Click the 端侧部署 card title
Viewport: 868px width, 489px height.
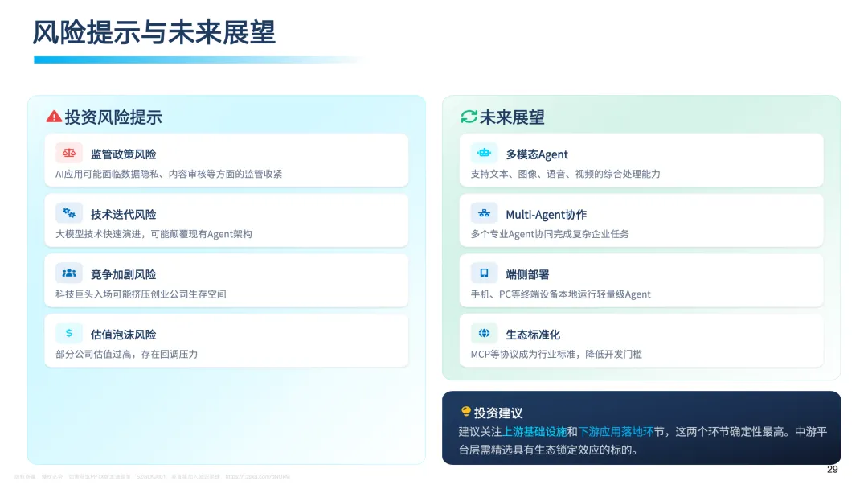click(x=527, y=275)
